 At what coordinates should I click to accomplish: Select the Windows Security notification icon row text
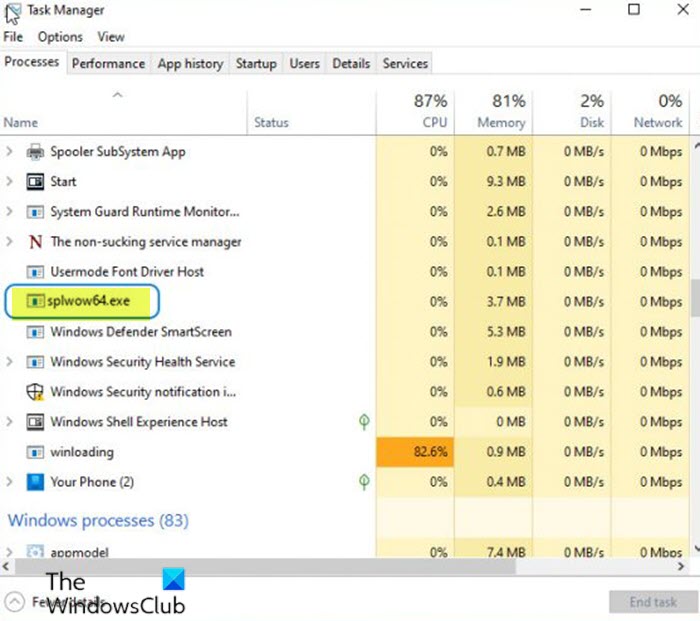(143, 392)
